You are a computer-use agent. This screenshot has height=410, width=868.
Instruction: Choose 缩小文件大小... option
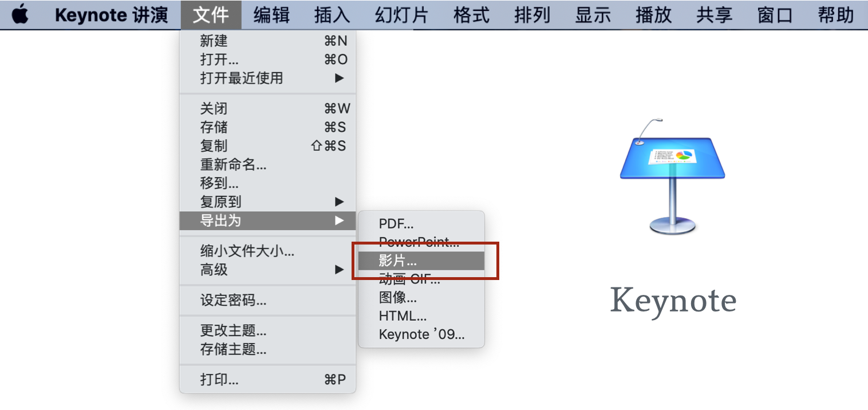(268, 251)
